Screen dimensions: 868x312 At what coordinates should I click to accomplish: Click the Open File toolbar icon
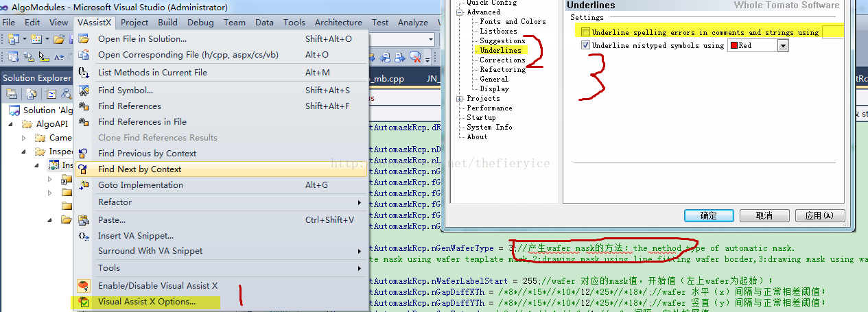click(60, 39)
